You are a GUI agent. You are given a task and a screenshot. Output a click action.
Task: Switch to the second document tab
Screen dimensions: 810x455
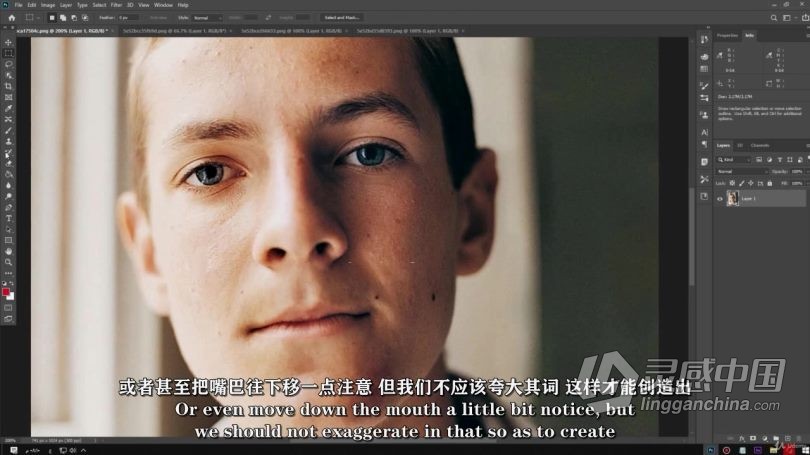coord(175,31)
